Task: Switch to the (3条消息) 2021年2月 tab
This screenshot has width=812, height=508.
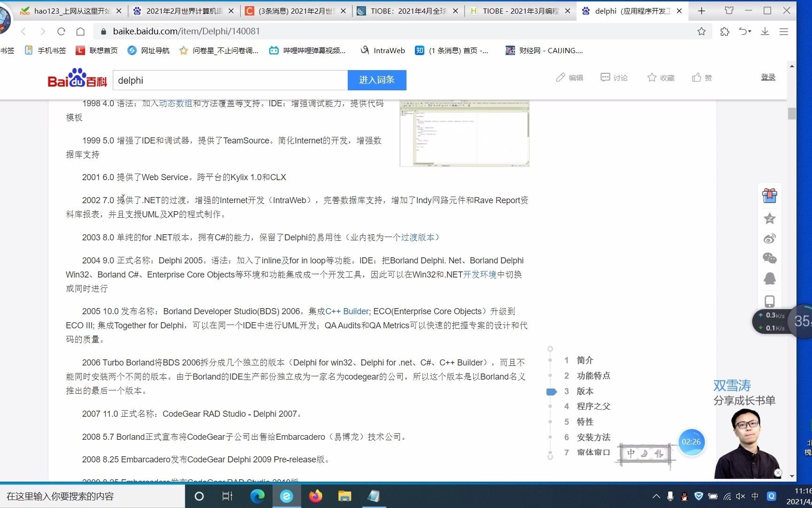Action: point(297,11)
